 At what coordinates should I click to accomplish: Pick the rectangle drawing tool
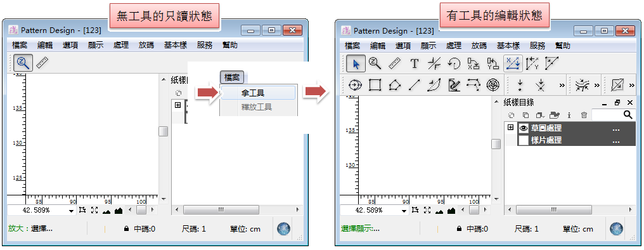tap(375, 85)
